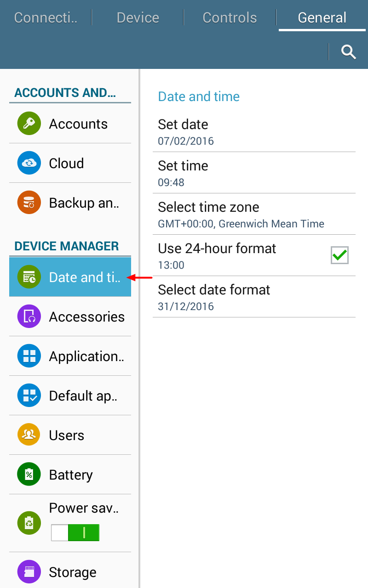This screenshot has height=588, width=368.
Task: Open Select date format setting
Action: [x=254, y=297]
